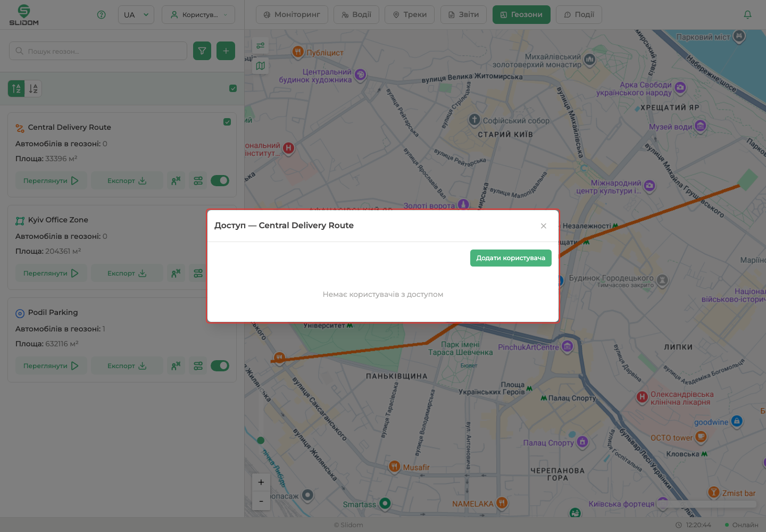This screenshot has width=766, height=532.
Task: Select the Геозони tab
Action: point(521,15)
